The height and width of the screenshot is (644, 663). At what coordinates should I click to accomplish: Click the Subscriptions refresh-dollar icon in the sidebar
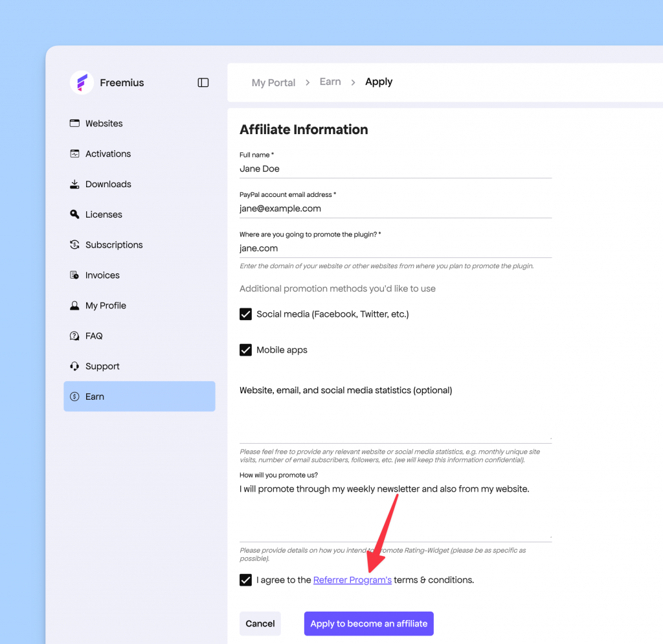[x=74, y=244]
